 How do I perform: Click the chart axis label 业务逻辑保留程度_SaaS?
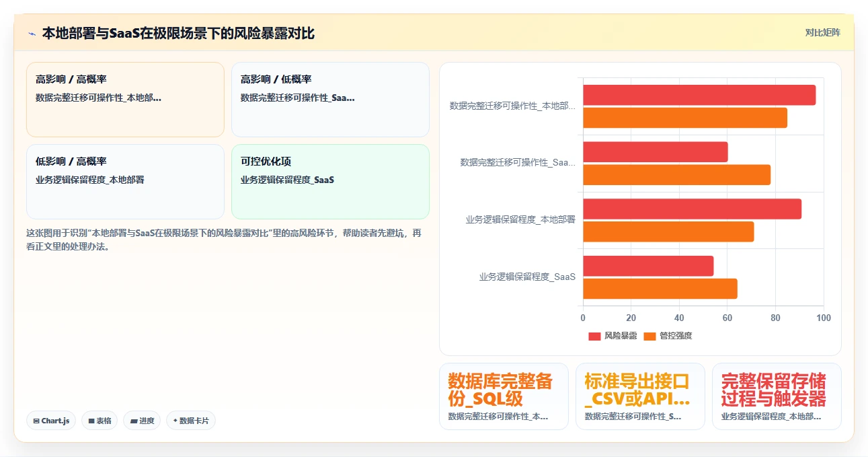coord(527,277)
